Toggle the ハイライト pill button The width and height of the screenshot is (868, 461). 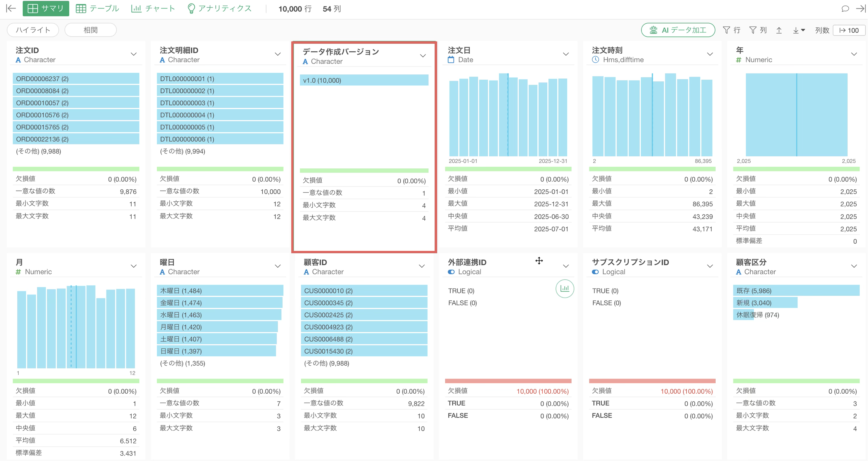[x=33, y=30]
